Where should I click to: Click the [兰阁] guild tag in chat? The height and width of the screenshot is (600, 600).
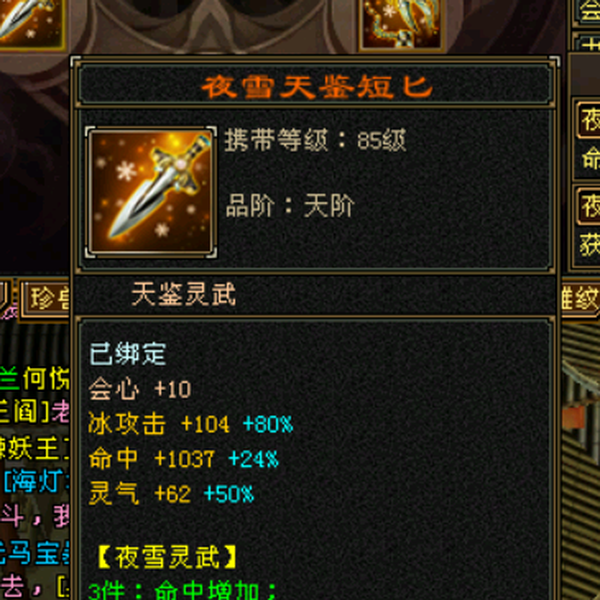25,412
